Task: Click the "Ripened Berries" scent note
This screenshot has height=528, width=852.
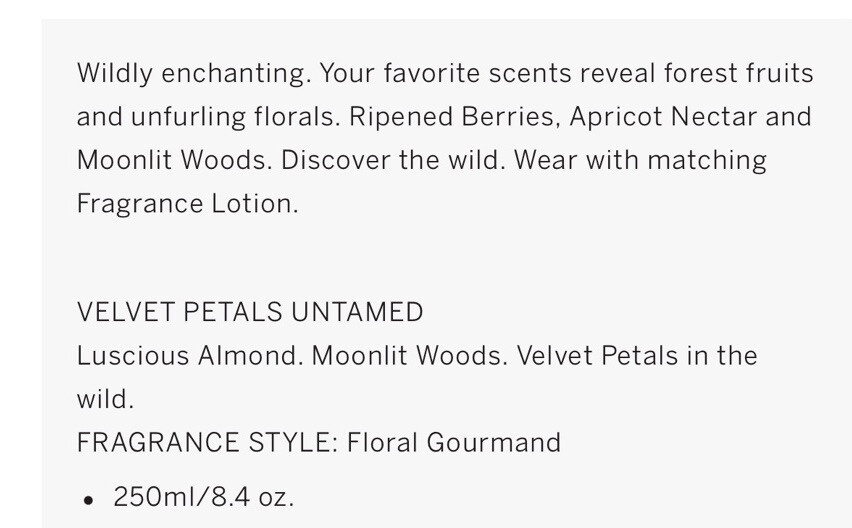Action: 454,117
